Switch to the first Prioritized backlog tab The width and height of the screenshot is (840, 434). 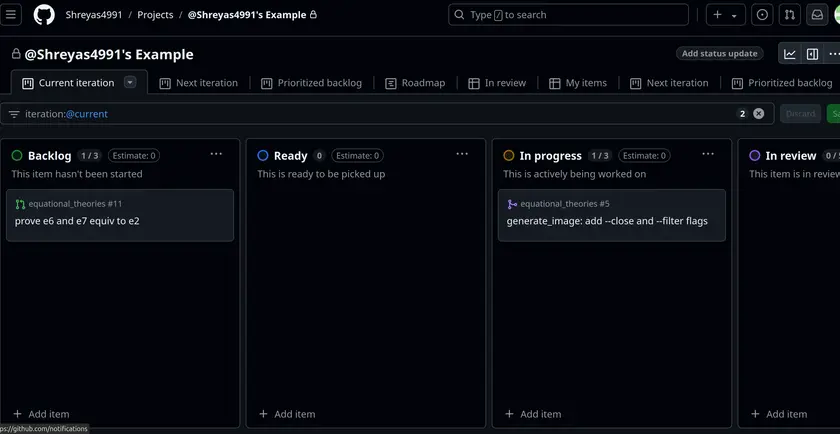pyautogui.click(x=311, y=83)
